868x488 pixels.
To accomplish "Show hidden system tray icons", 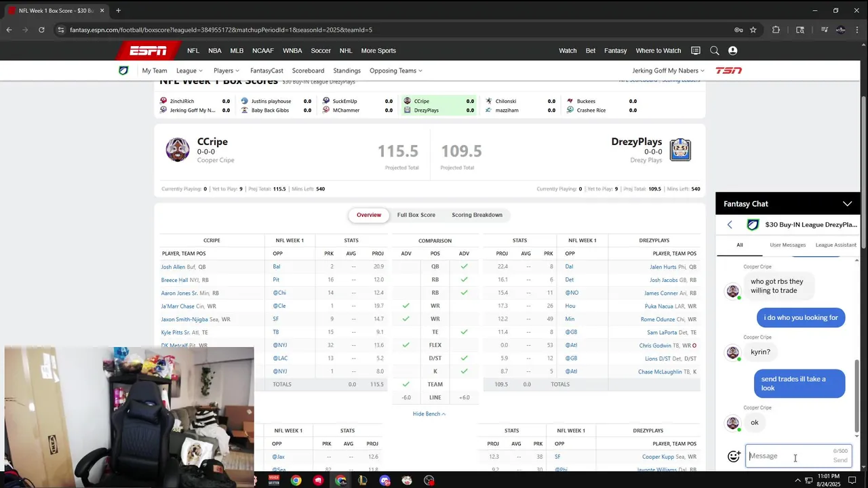I will pyautogui.click(x=797, y=481).
